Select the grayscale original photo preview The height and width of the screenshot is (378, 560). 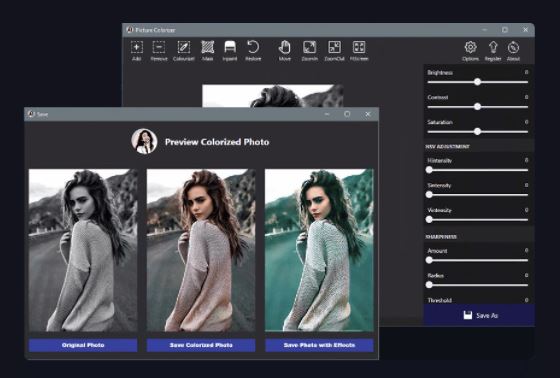[83, 250]
